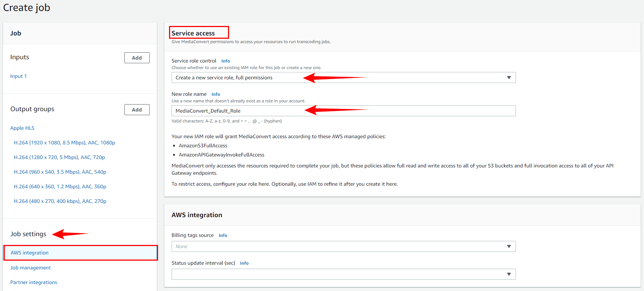Click the Job settings heading
Viewport: 644px width, 291px height.
pyautogui.click(x=28, y=234)
